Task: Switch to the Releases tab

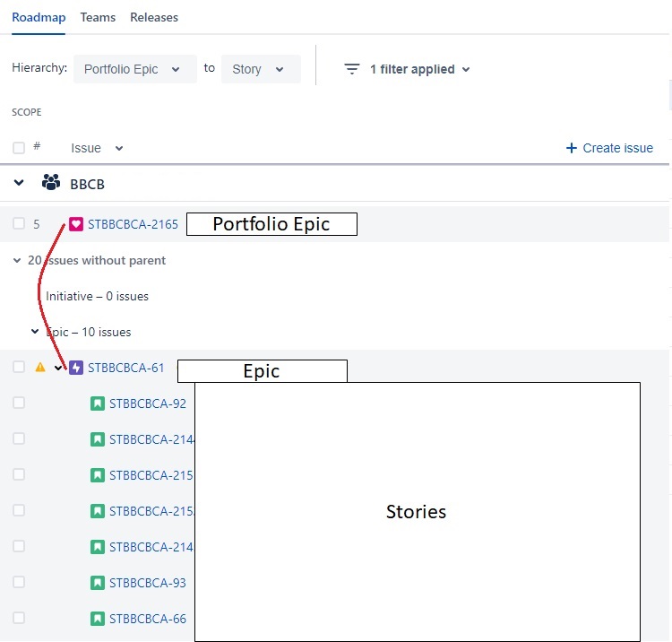Action: [154, 18]
